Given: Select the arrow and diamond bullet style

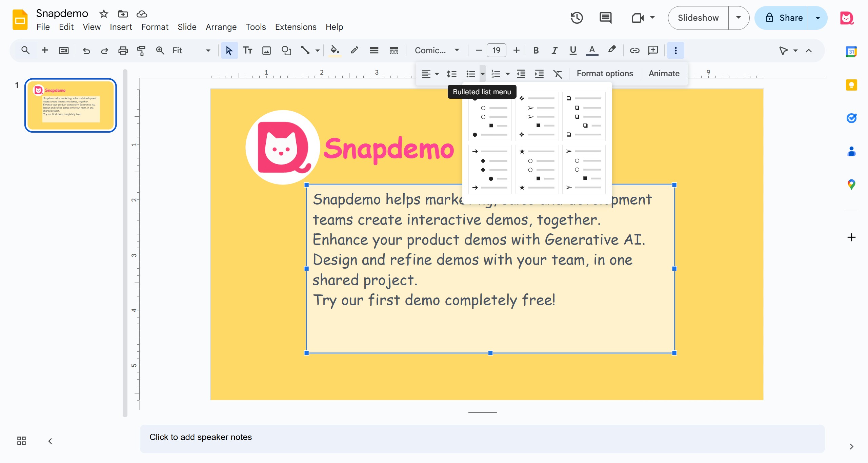Looking at the screenshot, I should [490, 169].
